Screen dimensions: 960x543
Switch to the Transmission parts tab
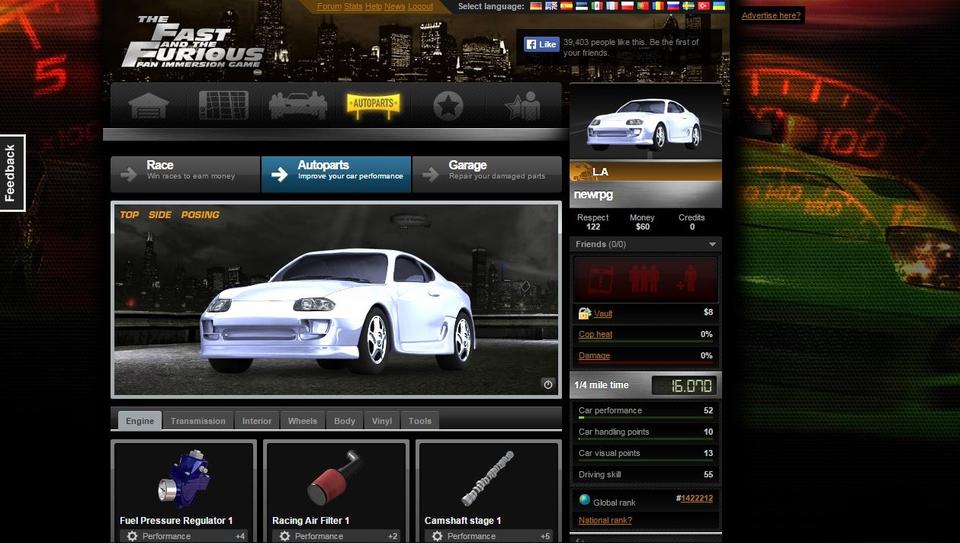[198, 421]
